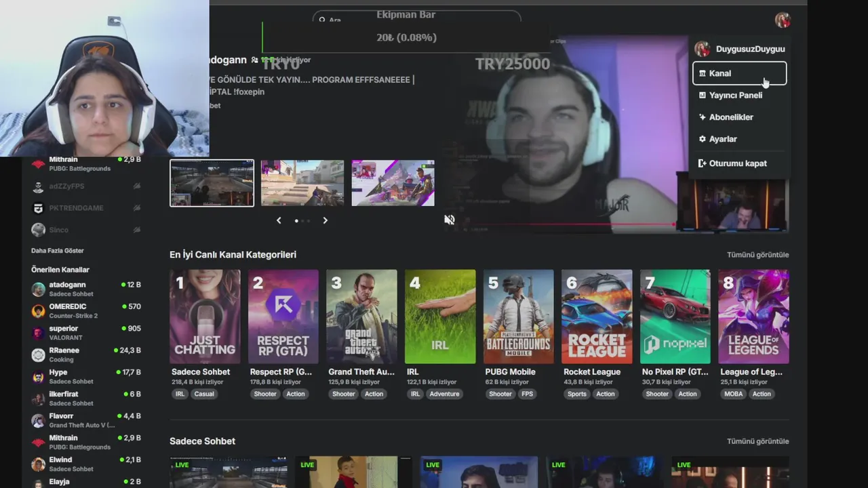Click the Action tag under Grand Theft Auto
This screenshot has width=868, height=488.
(x=374, y=394)
